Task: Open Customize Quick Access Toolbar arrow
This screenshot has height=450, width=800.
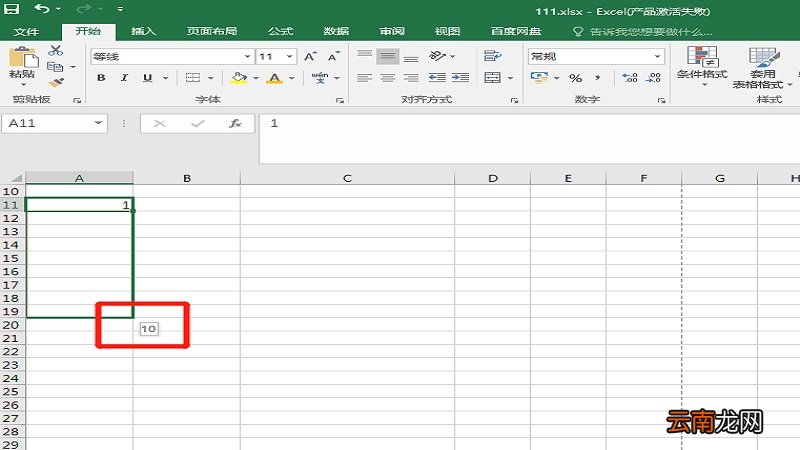Action: click(x=120, y=9)
